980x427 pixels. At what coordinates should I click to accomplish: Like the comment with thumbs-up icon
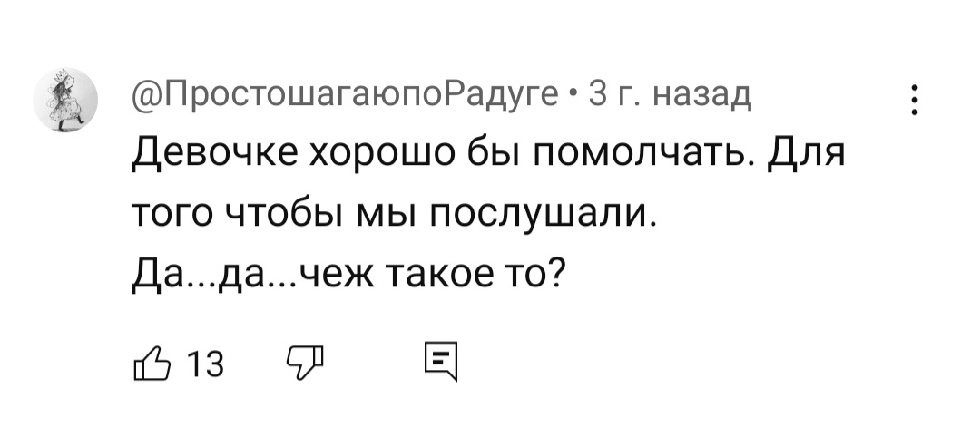pyautogui.click(x=152, y=364)
